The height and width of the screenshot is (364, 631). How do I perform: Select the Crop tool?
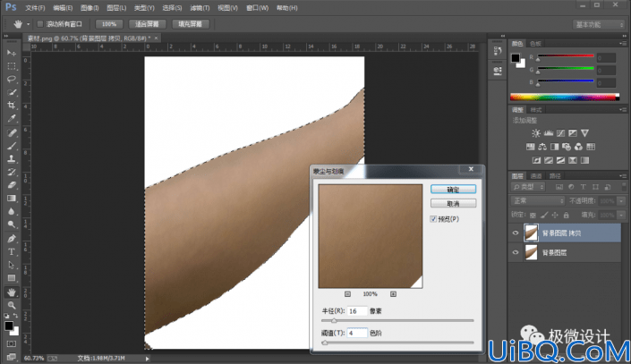(12, 106)
